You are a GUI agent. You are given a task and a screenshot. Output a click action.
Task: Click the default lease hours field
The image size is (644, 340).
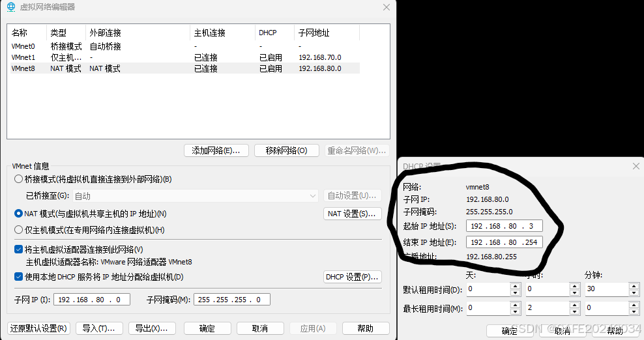pos(548,289)
